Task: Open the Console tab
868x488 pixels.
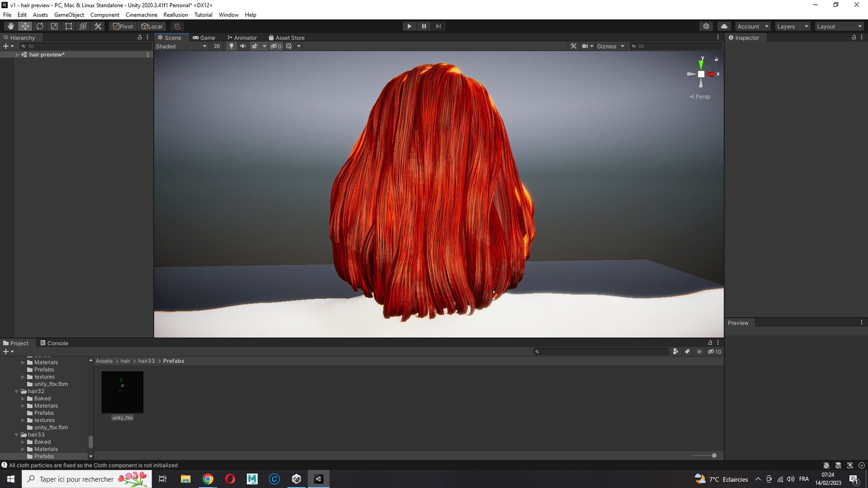Action: pos(54,343)
